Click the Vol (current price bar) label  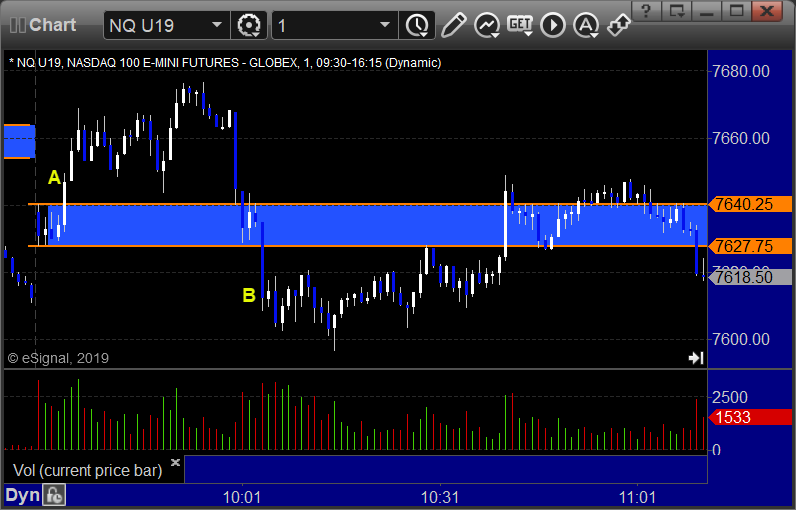pyautogui.click(x=87, y=470)
